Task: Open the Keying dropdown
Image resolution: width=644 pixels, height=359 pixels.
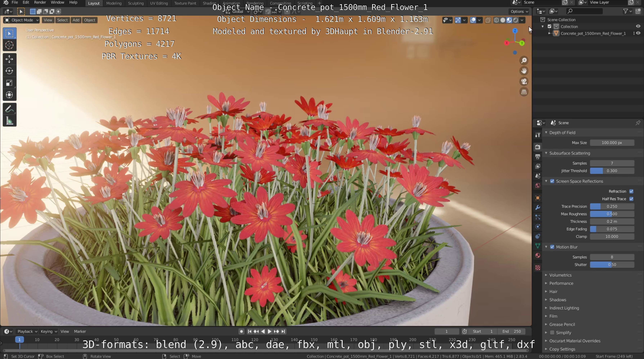Action: coord(48,331)
